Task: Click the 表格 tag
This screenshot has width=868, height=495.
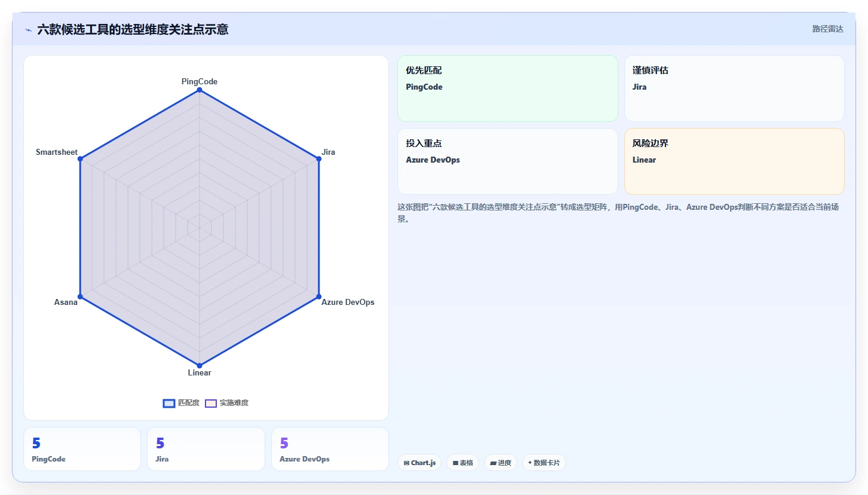Action: pos(462,463)
